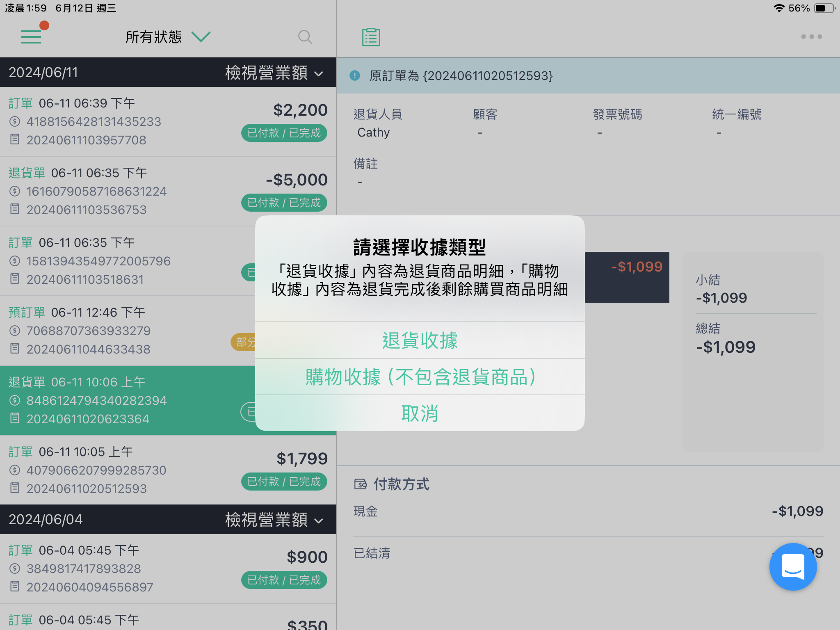Tap 取消 to dismiss the dialog
The width and height of the screenshot is (840, 630).
[420, 413]
